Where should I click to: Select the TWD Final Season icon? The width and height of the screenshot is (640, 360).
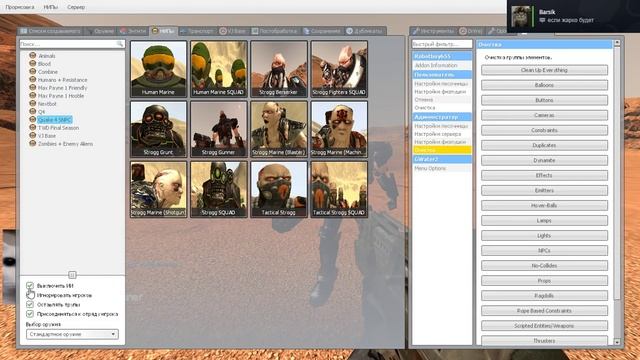pos(33,127)
